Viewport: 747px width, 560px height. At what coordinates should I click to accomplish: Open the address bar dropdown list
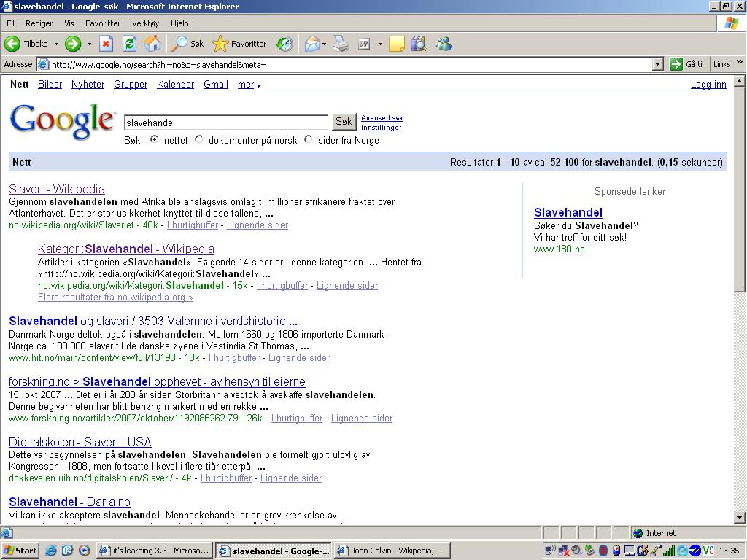click(658, 64)
